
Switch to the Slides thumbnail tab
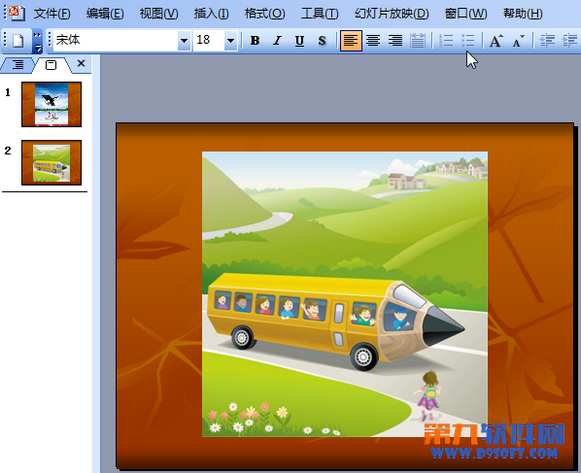coord(51,65)
